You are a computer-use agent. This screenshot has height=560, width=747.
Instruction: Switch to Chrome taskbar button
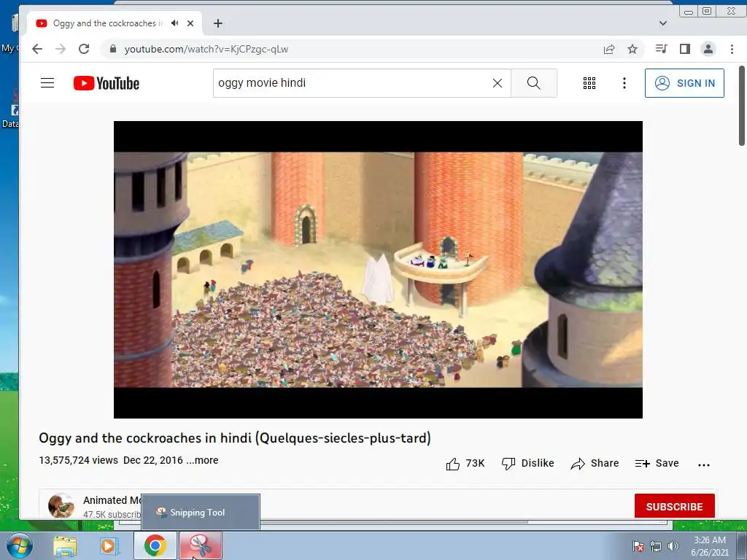tap(155, 545)
